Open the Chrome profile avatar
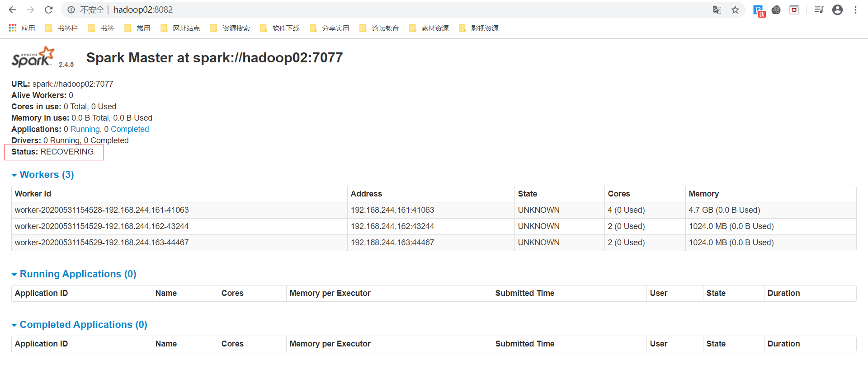The width and height of the screenshot is (868, 379). [837, 9]
